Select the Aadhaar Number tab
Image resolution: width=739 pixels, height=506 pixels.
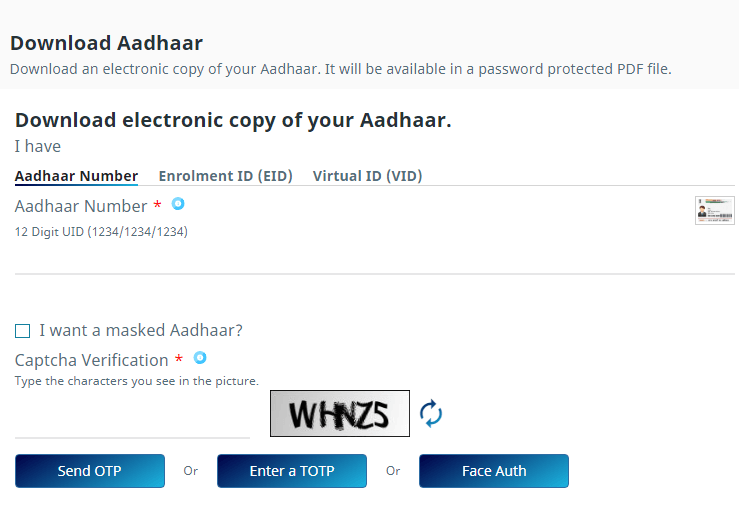(x=76, y=176)
